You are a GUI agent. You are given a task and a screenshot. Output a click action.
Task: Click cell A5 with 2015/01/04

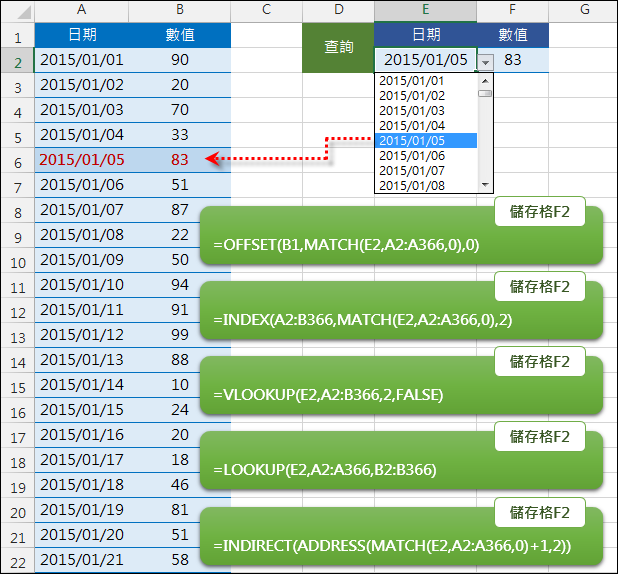[82, 135]
